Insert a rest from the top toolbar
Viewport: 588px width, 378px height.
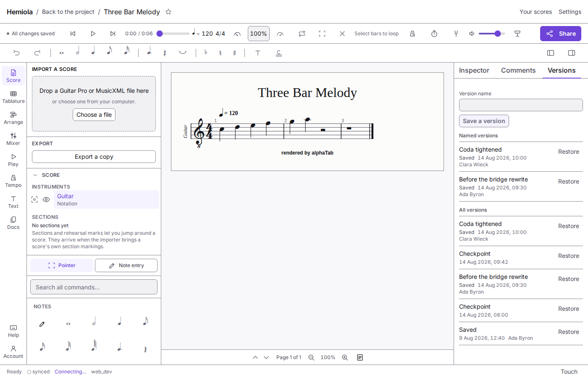click(x=165, y=53)
